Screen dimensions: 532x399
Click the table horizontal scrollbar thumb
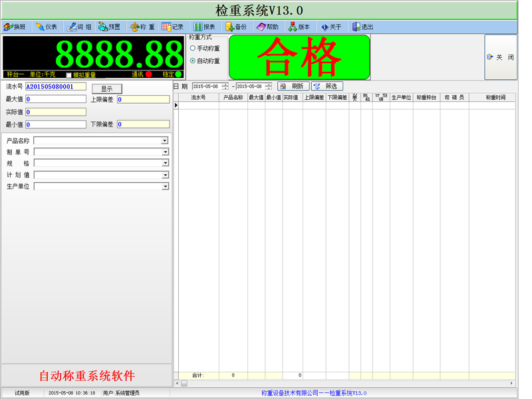[184, 384]
